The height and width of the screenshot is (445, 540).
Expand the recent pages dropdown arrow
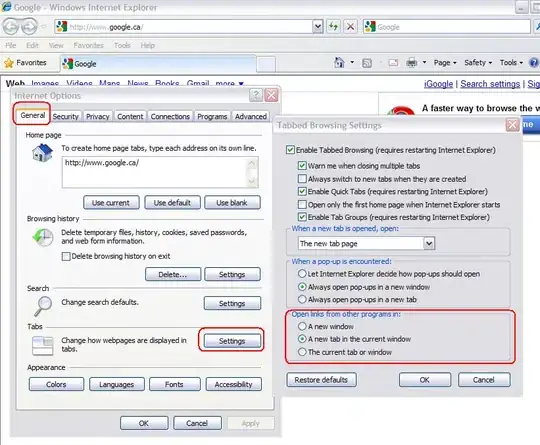pos(43,27)
